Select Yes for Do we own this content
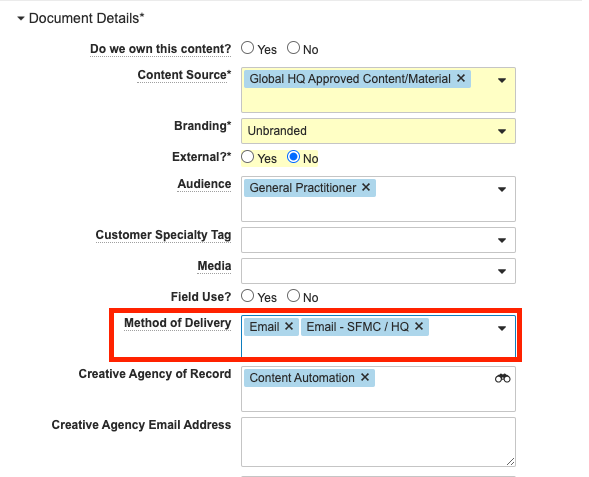Viewport: 589px width, 477px height. click(248, 48)
